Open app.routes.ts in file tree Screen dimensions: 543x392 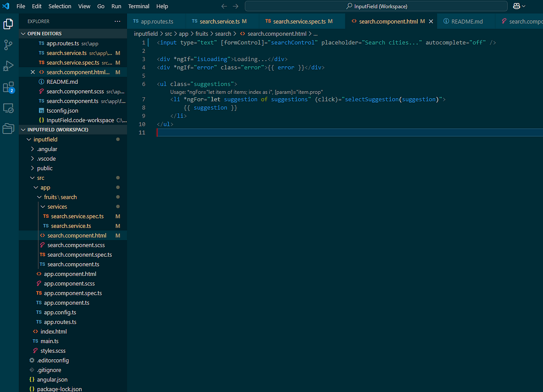tap(60, 322)
